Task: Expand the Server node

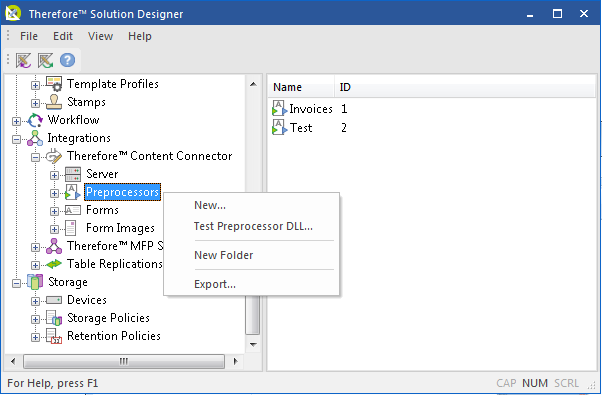Action: [54, 175]
